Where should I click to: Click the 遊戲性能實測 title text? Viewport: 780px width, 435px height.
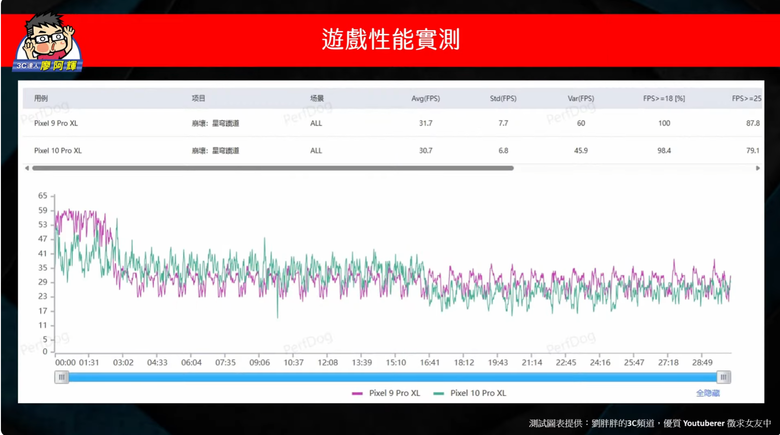tap(390, 39)
